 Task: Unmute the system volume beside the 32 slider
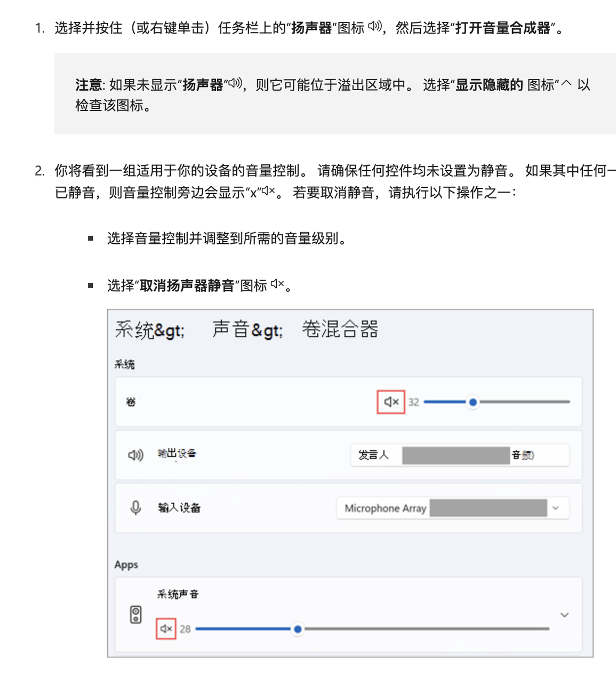(391, 402)
